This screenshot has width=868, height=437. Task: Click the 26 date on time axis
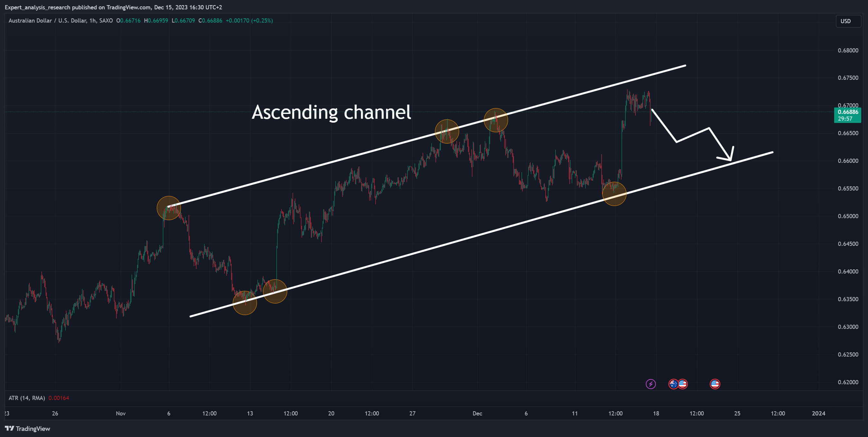pos(55,414)
